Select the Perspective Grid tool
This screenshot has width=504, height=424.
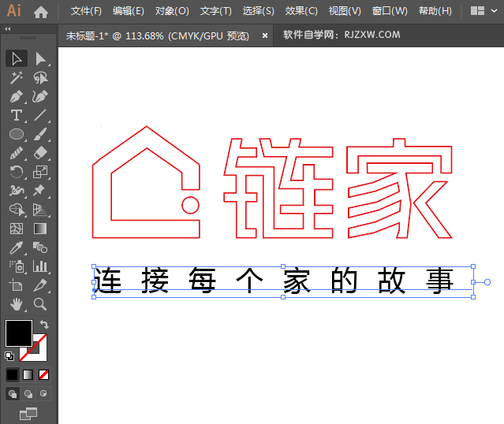tap(40, 210)
